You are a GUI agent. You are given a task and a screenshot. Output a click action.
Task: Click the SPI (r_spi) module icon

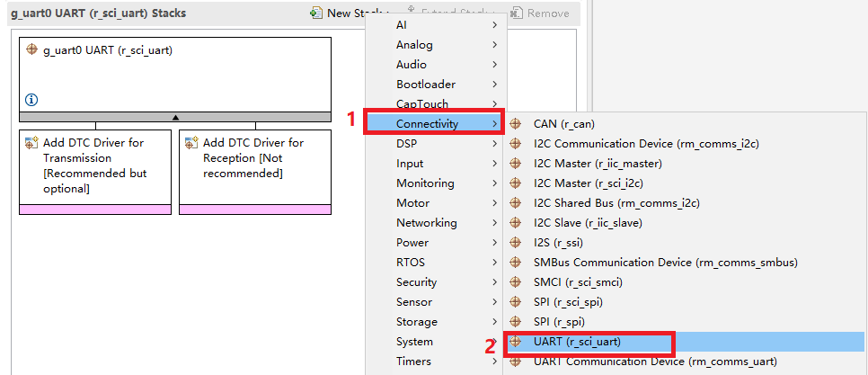point(516,321)
